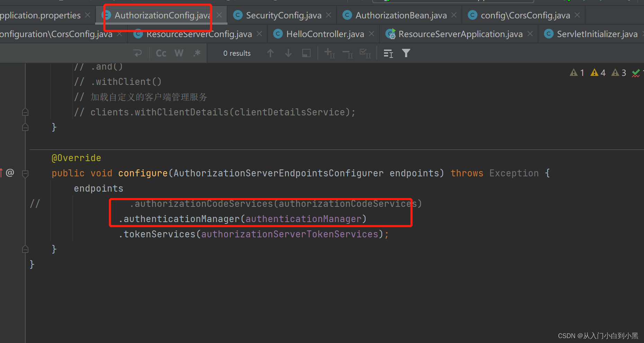The image size is (644, 343).
Task: Close the ResourceServerApplication.java tab
Action: (530, 34)
